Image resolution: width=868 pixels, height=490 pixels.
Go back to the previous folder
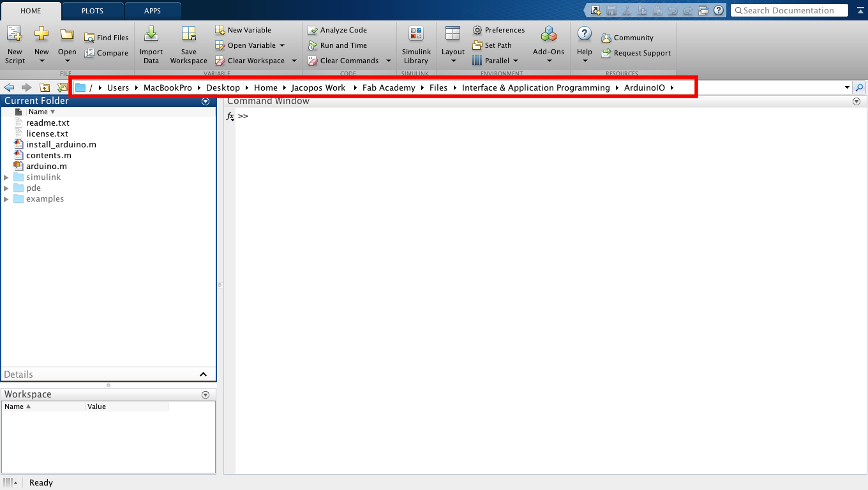pyautogui.click(x=9, y=87)
